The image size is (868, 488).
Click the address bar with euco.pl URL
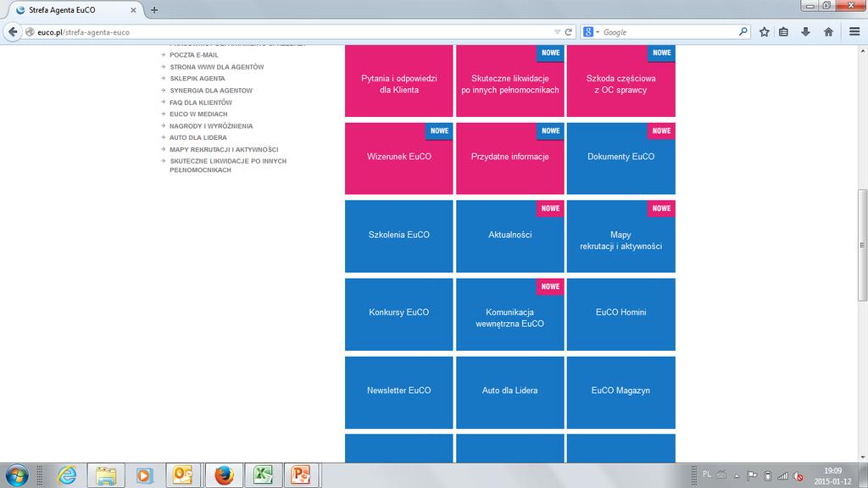point(288,32)
